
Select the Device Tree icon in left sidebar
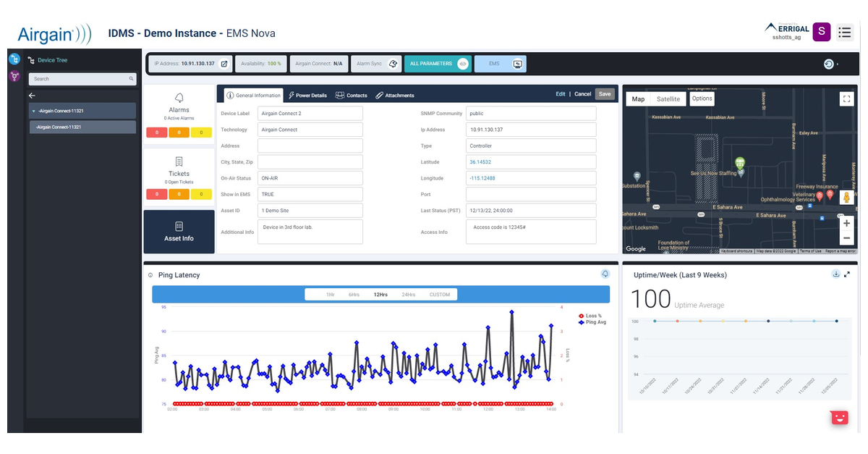pos(13,59)
